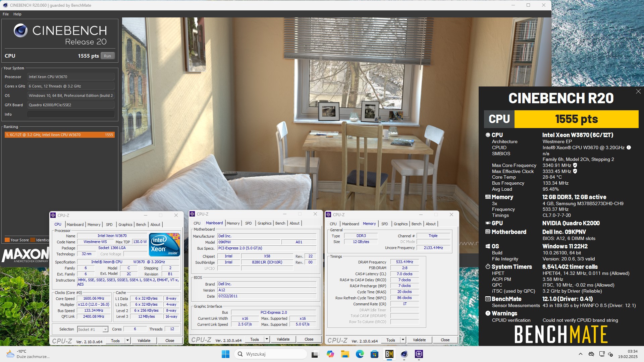Open the weather widget showing -10°C

(x=28, y=354)
